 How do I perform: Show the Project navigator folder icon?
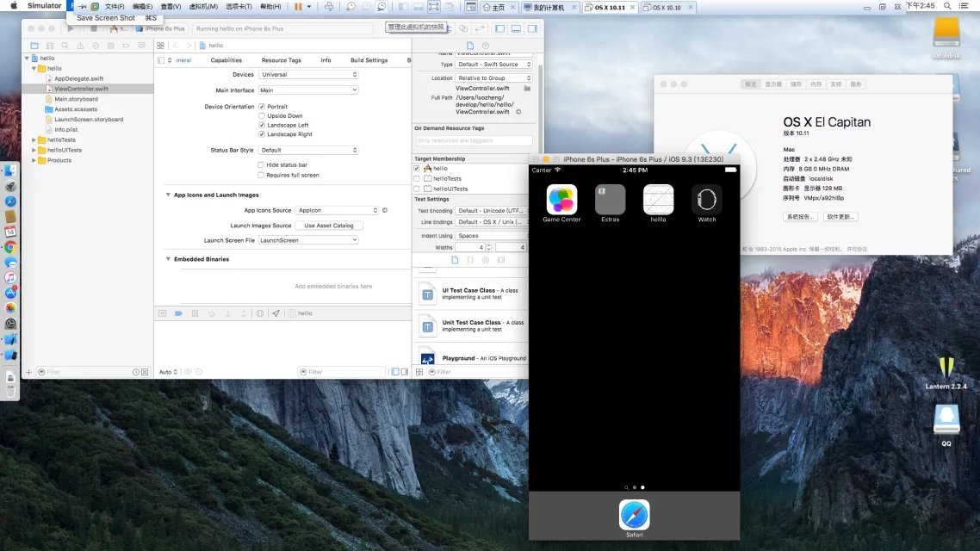(34, 46)
